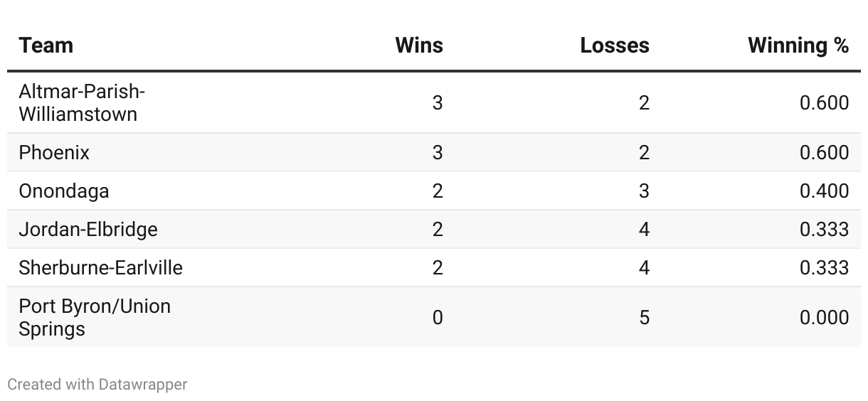Click Onondaga's losses value 3
Viewport: 868px width, 401px height.
pos(644,191)
